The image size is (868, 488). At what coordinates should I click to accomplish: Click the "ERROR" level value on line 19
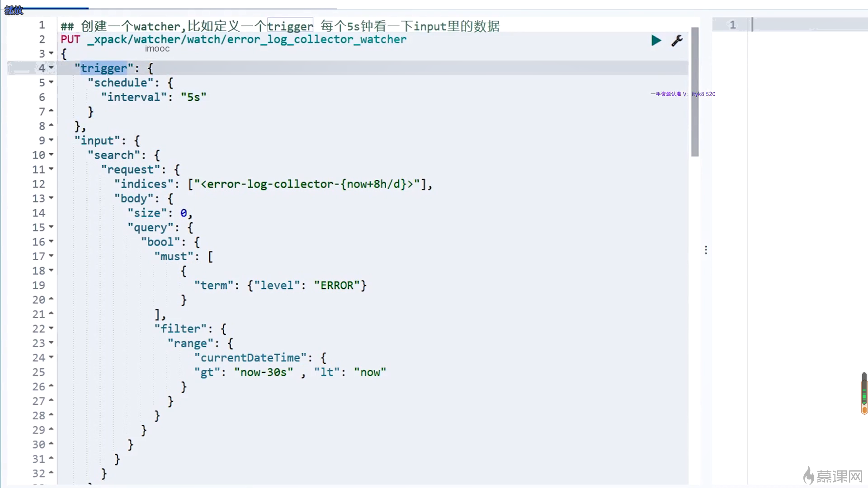(337, 286)
